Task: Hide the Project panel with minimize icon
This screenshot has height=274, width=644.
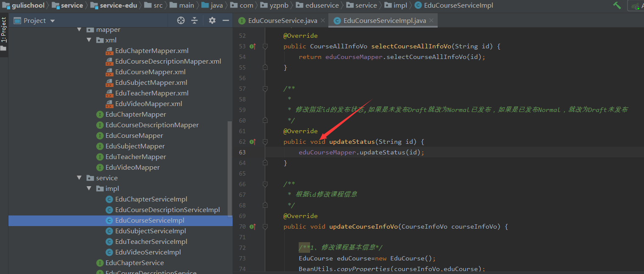Action: (x=226, y=20)
